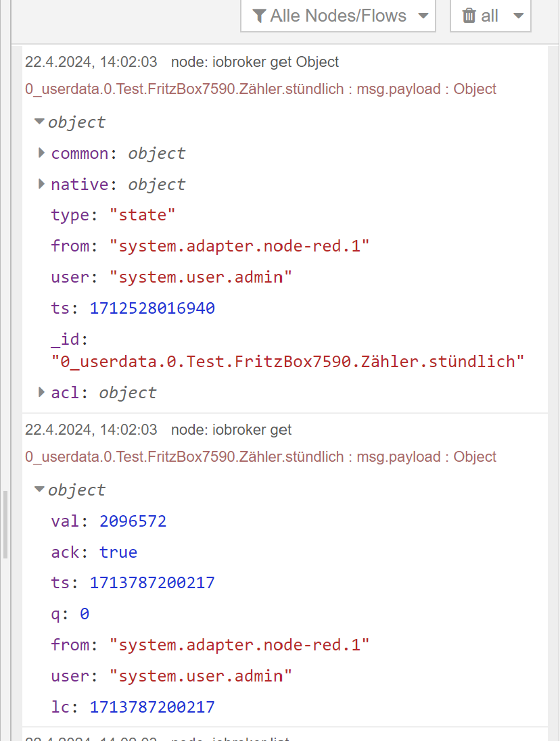Image resolution: width=560 pixels, height=741 pixels.
Task: Click the sidebar resize handle on left edge
Action: [x=5, y=524]
